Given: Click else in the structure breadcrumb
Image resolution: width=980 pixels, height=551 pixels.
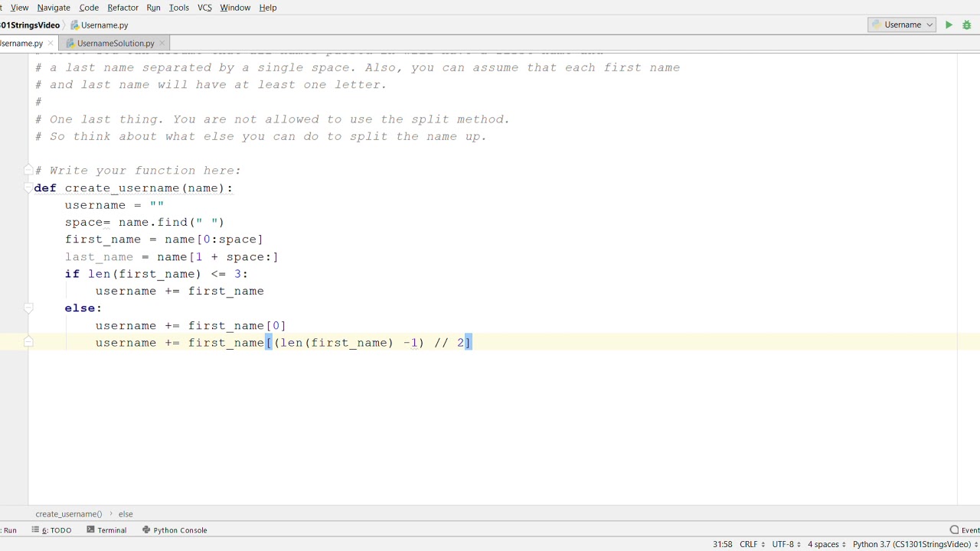Looking at the screenshot, I should coord(126,514).
